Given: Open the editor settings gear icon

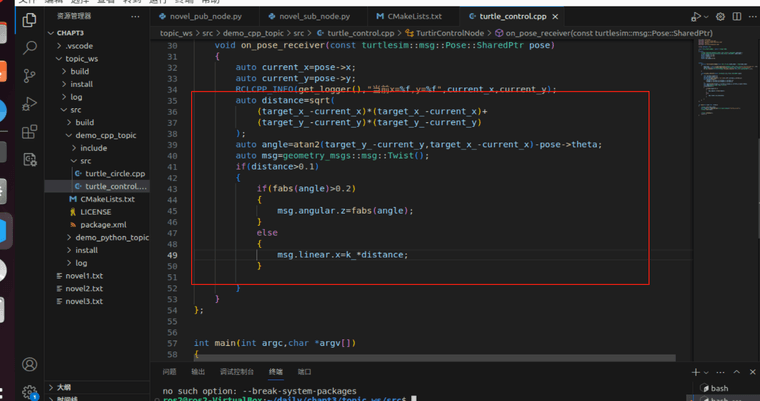Looking at the screenshot, I should pyautogui.click(x=720, y=16).
